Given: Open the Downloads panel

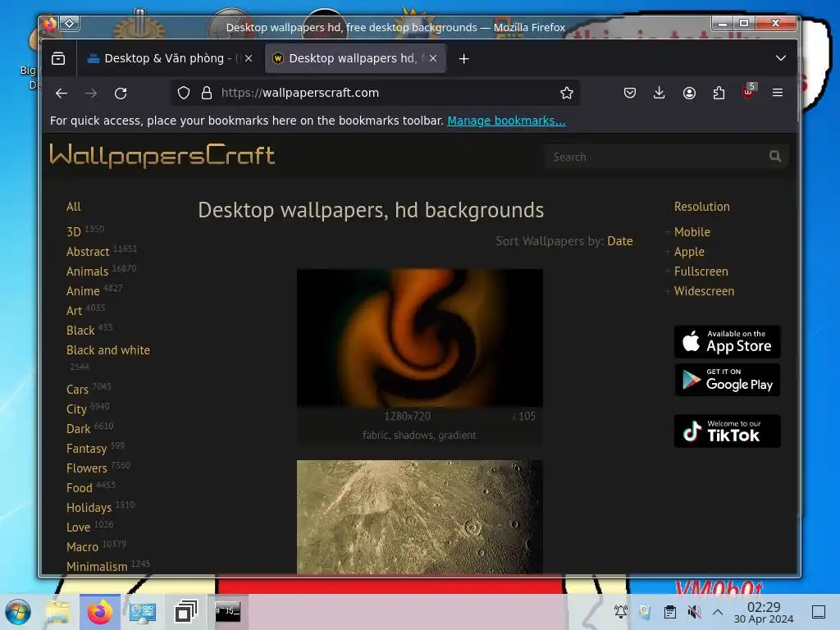Looking at the screenshot, I should click(x=660, y=94).
